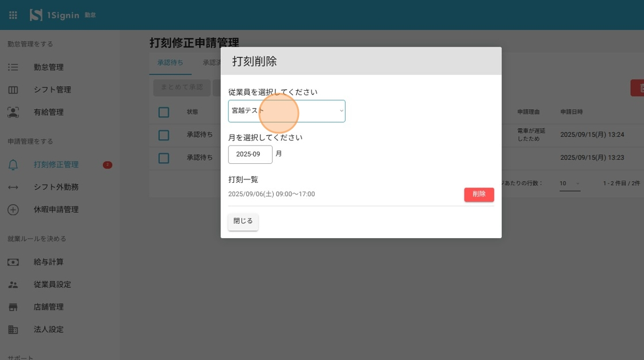
Task: Click the reason text 電車が遅延したため
Action: [531, 135]
